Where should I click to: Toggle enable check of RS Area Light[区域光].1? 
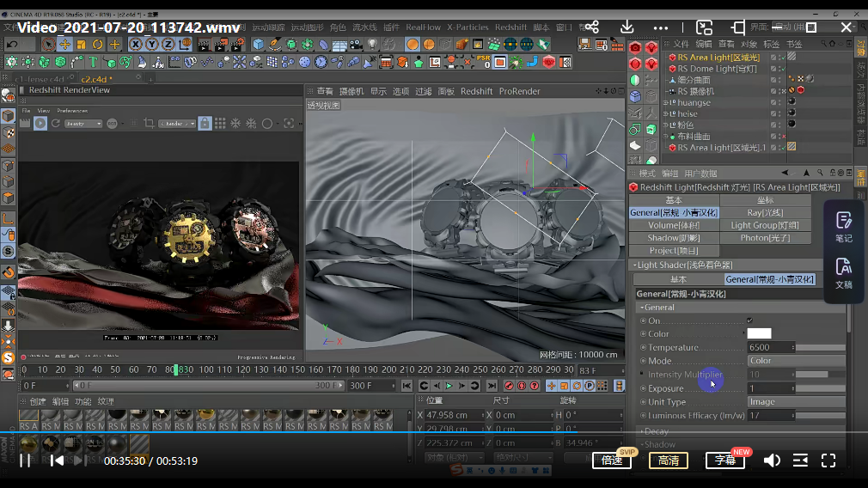[x=783, y=148]
